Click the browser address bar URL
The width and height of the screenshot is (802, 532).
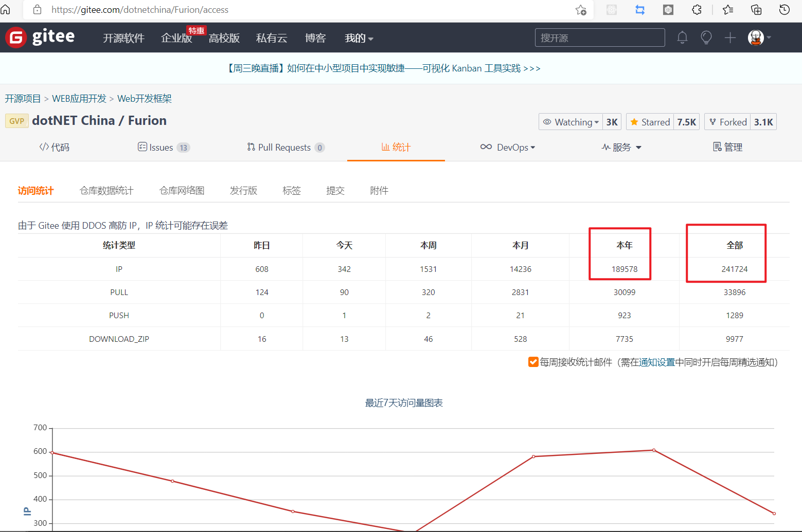[139, 10]
